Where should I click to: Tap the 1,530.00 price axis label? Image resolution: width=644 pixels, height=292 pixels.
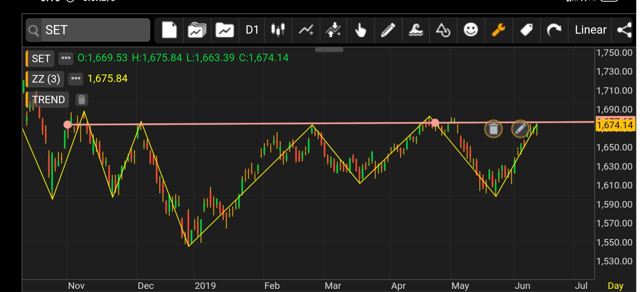click(x=614, y=261)
